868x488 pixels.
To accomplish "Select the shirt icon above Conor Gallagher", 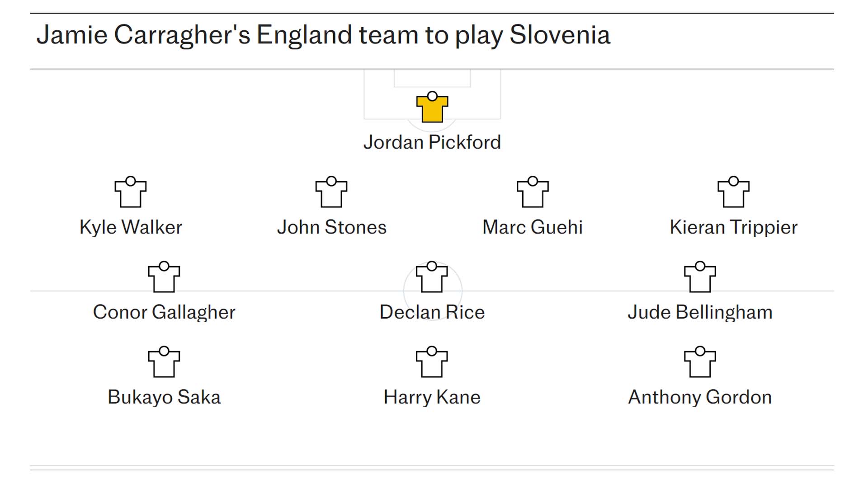I will click(164, 277).
